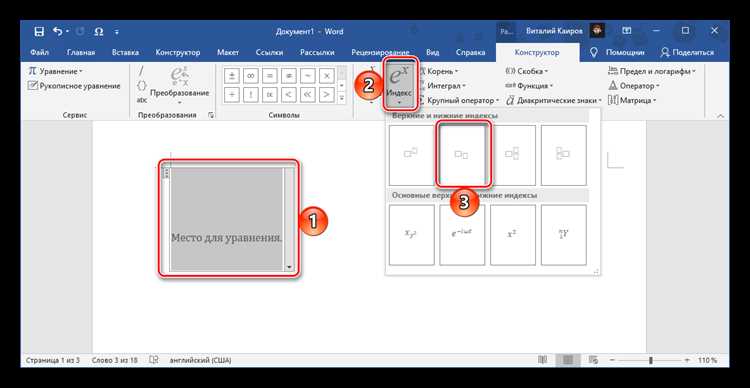Insert the much-less-than « symbol
This screenshot has height=388, width=750.
click(x=307, y=94)
